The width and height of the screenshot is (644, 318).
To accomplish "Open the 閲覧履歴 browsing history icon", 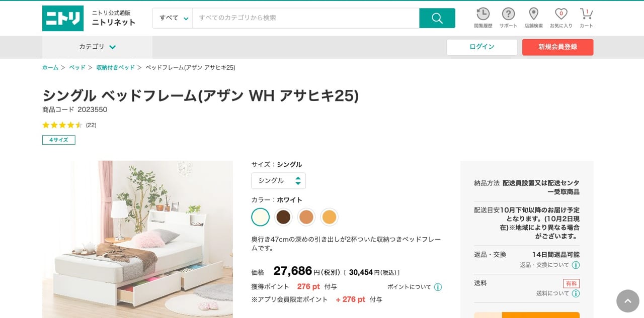I will tap(482, 14).
